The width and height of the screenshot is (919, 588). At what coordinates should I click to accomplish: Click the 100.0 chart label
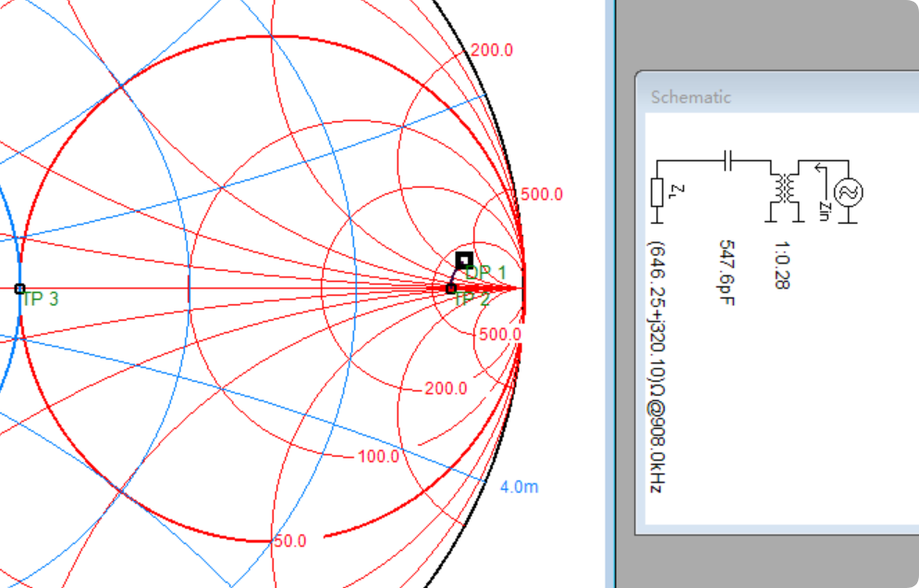click(378, 456)
